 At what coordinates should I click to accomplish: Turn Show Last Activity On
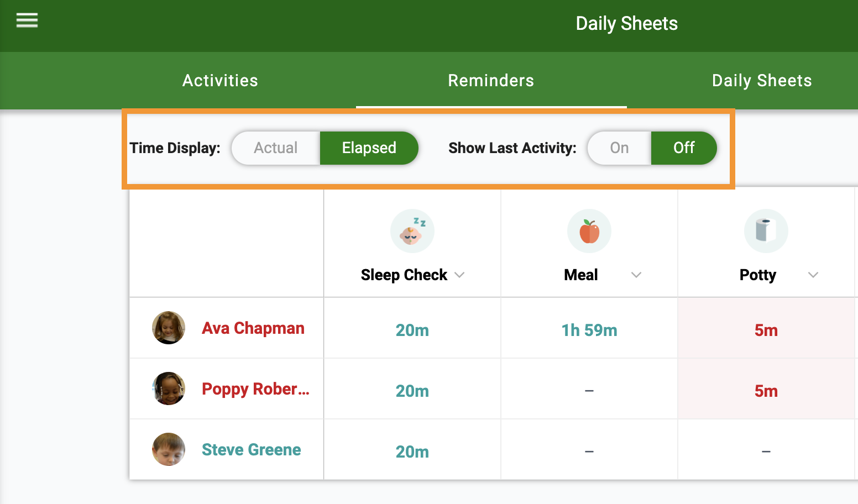point(619,148)
